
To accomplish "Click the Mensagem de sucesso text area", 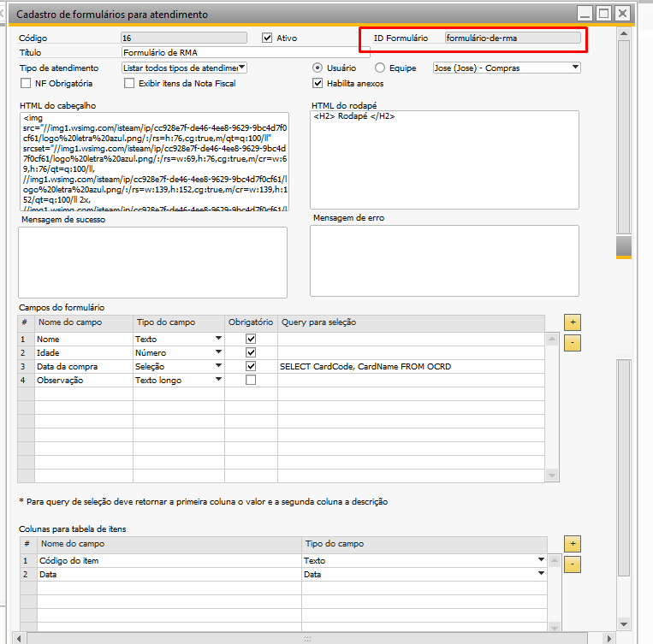I will pos(153,263).
